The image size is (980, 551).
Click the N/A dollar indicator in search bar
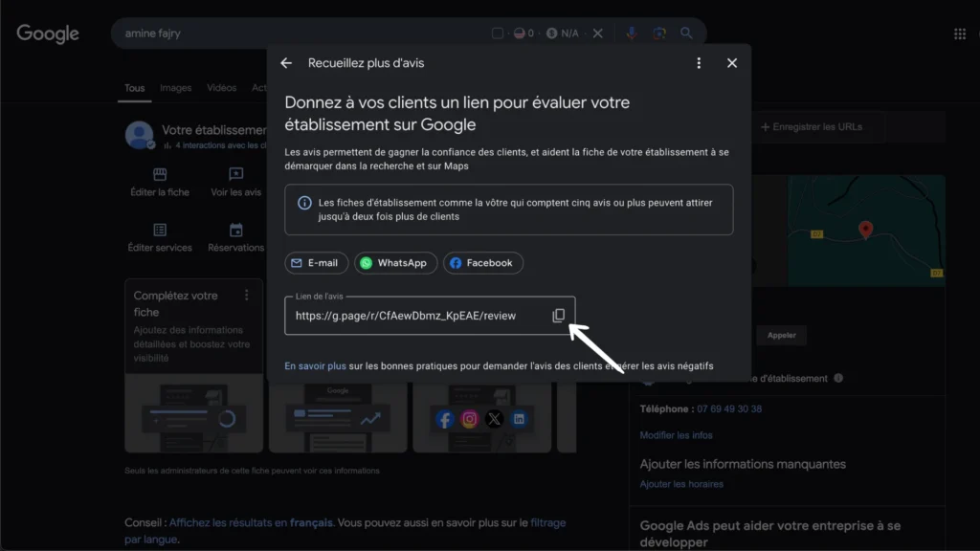[x=563, y=33]
